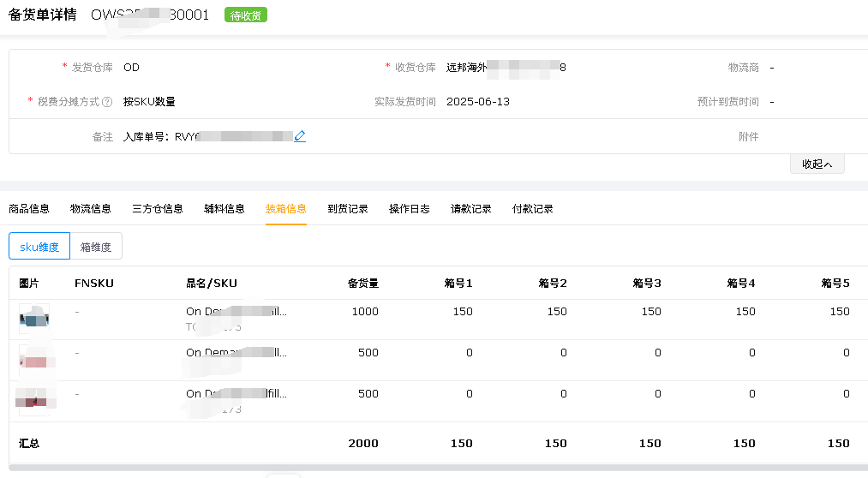Image resolution: width=868 pixels, height=478 pixels.
Task: Open the 请款记录 tab
Action: click(471, 209)
